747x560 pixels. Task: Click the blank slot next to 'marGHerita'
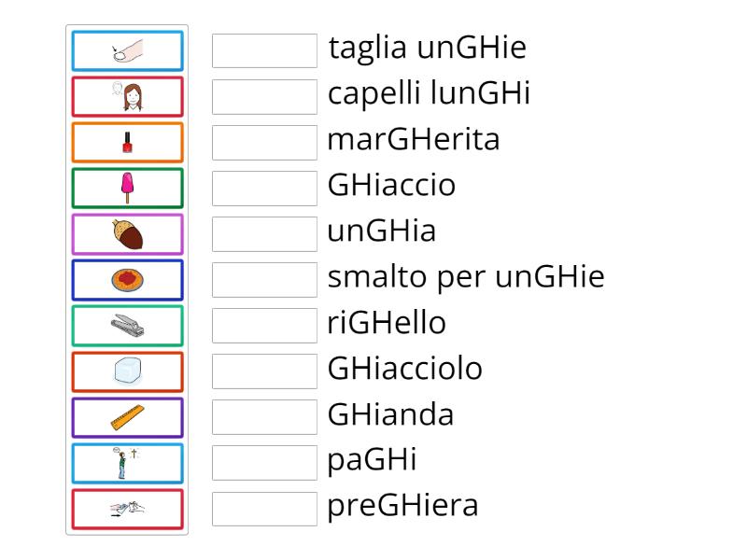tap(264, 143)
